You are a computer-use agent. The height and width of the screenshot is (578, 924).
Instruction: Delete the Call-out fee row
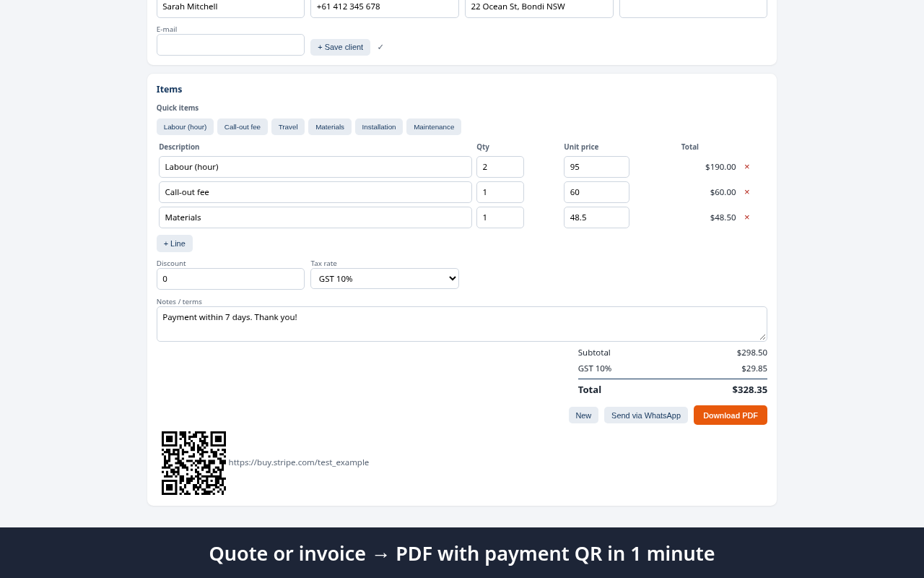pyautogui.click(x=747, y=192)
